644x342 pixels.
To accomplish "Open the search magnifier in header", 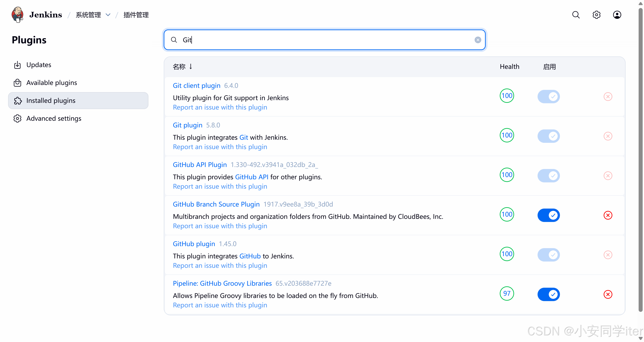I will (576, 15).
